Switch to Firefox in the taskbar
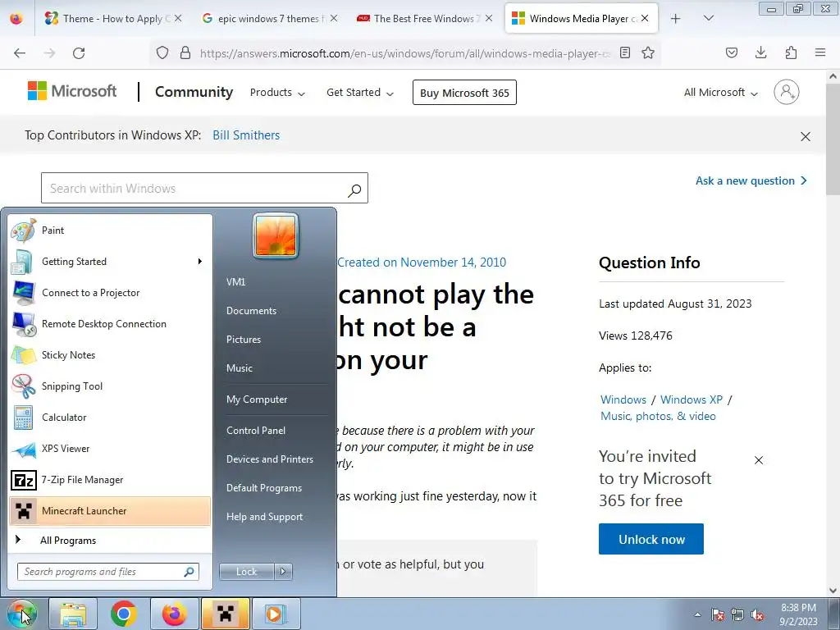Viewport: 840px width, 630px height. (x=175, y=614)
